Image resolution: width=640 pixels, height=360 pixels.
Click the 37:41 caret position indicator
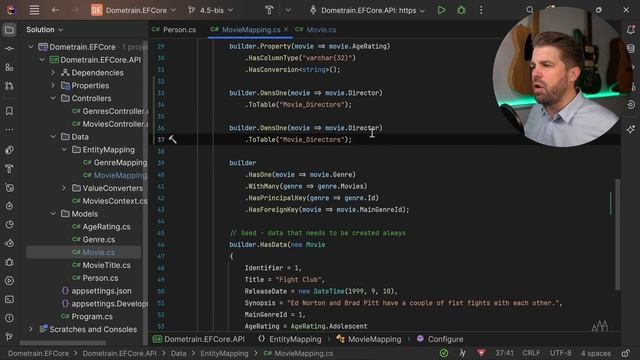coord(504,353)
